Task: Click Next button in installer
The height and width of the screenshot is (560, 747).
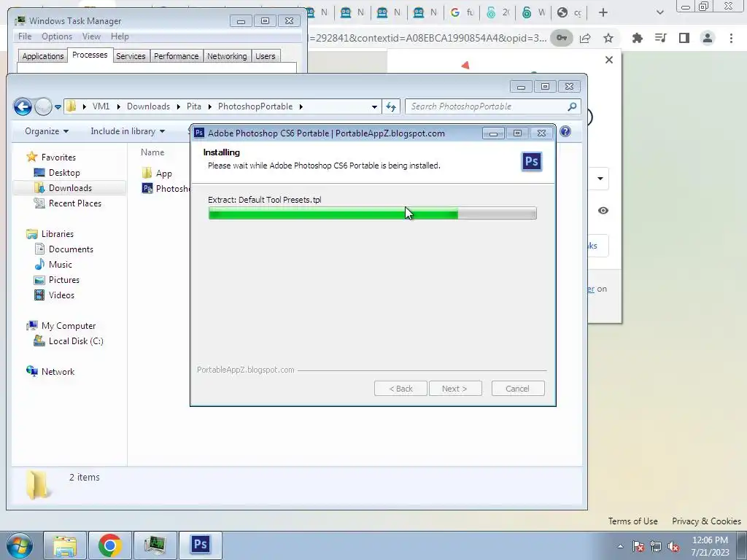Action: pos(455,389)
